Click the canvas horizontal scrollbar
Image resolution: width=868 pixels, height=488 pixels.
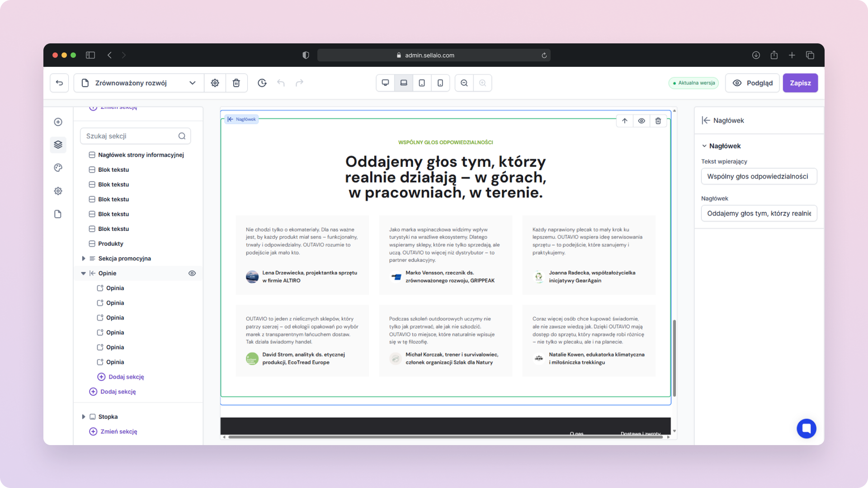445,437
